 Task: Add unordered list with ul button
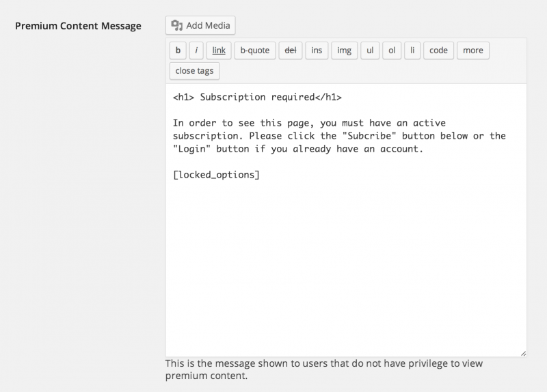370,51
